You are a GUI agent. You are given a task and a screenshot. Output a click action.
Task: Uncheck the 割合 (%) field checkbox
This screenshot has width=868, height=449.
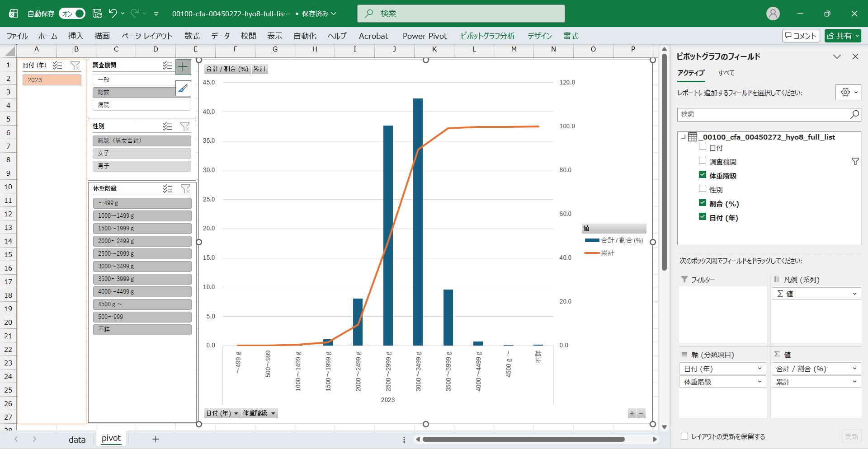(x=703, y=203)
